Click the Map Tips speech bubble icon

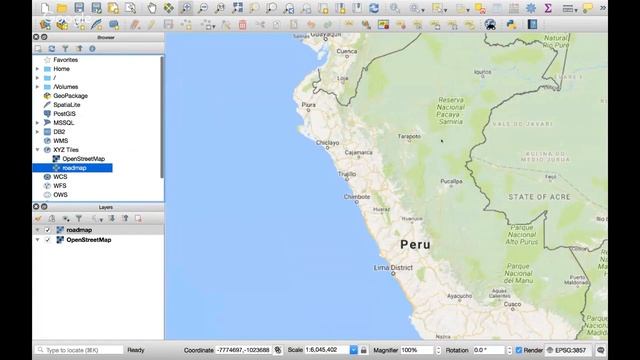588,8
